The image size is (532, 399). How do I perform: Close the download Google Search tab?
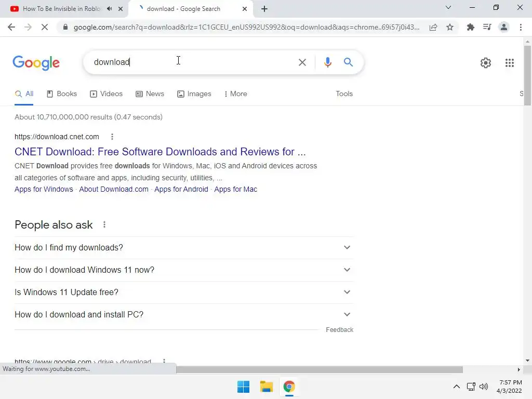coord(245,9)
